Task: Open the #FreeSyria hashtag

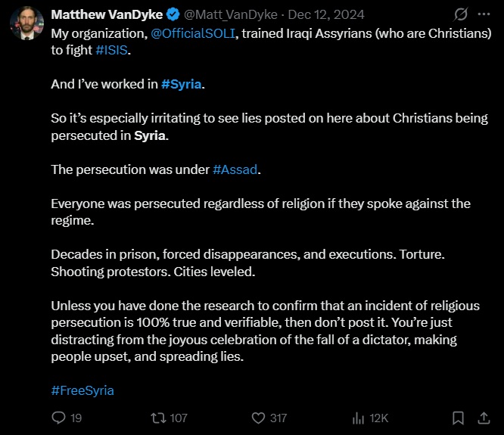Action: pyautogui.click(x=82, y=390)
